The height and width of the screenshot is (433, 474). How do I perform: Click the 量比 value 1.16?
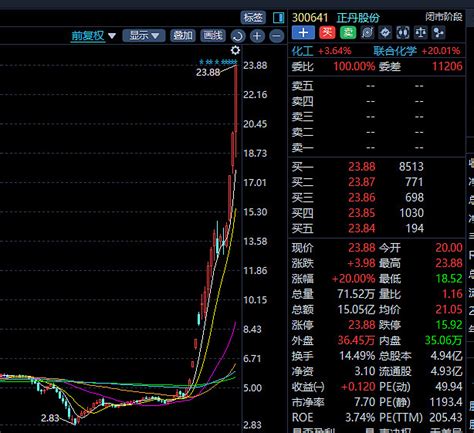point(452,294)
